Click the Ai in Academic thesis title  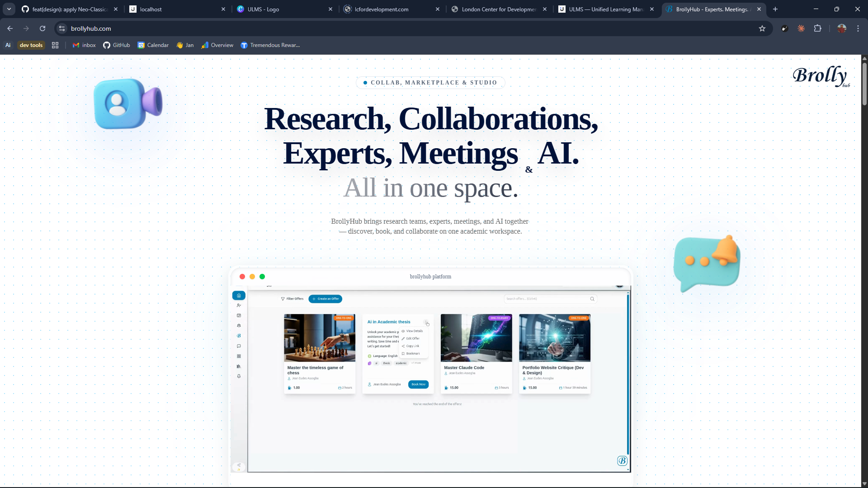coord(389,322)
